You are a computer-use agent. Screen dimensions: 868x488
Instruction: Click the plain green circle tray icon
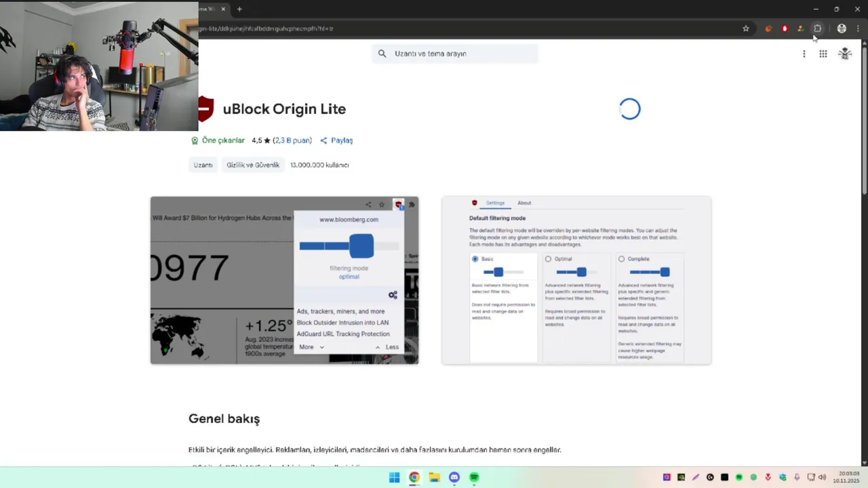coord(753,477)
